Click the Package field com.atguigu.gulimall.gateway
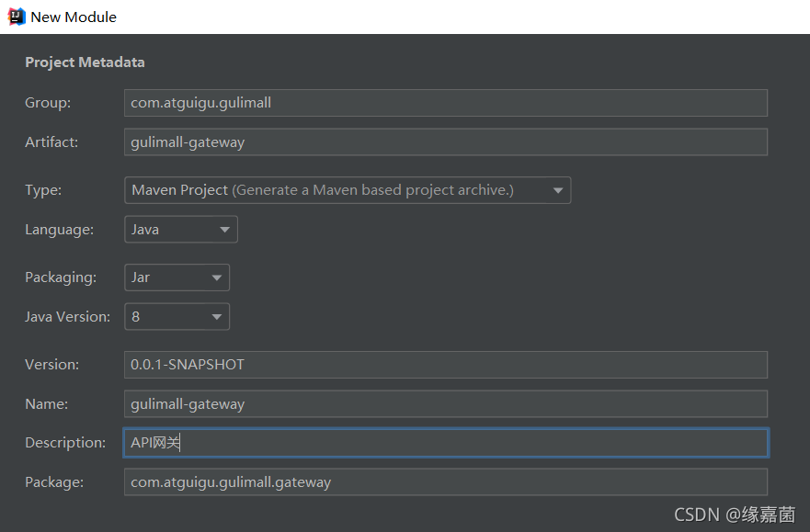 [446, 482]
